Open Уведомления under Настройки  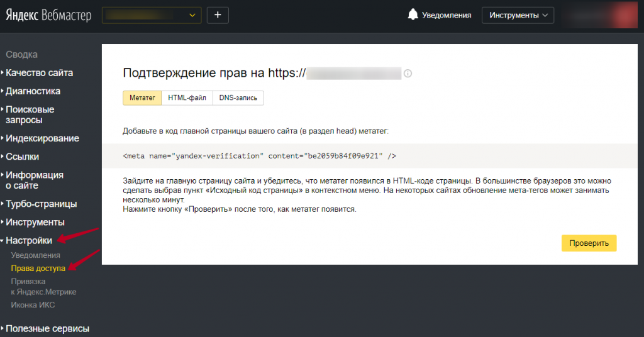point(35,255)
